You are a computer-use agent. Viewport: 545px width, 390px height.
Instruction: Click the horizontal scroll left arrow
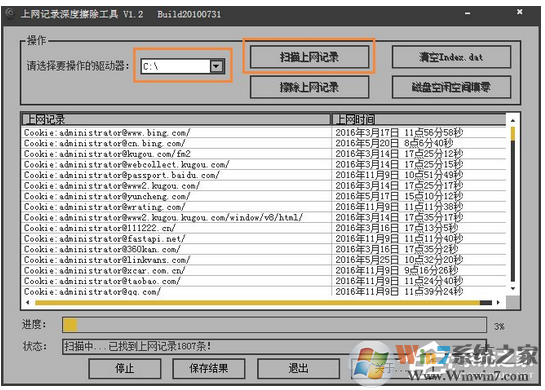(28, 302)
